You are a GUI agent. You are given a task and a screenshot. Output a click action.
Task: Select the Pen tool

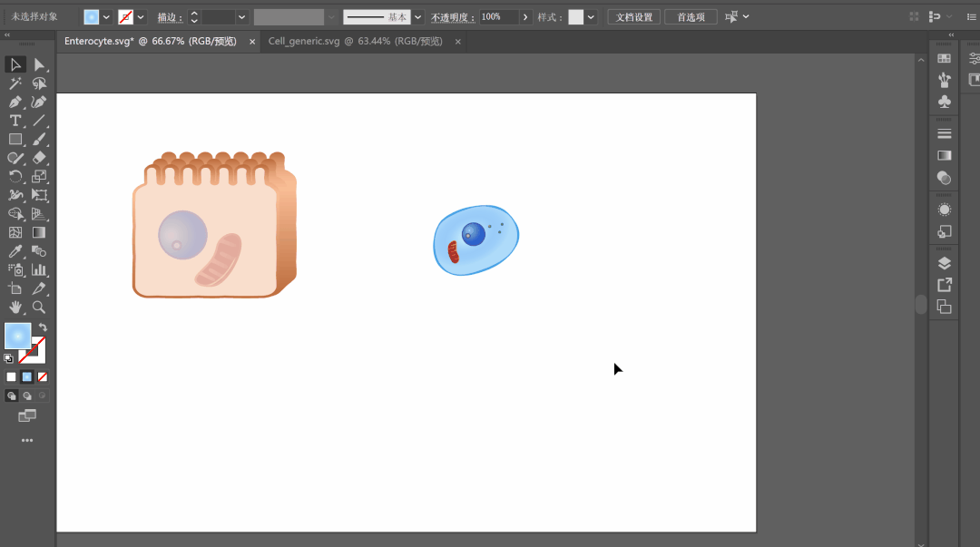(x=15, y=103)
